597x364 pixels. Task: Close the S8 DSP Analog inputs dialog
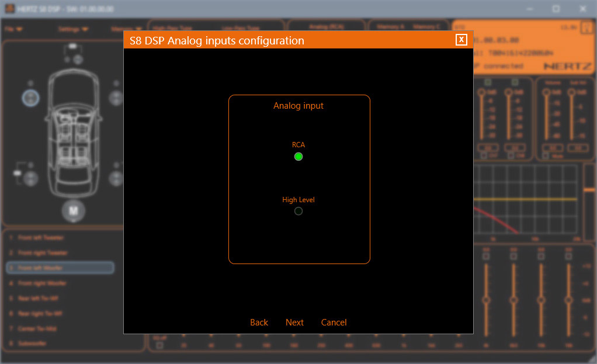[461, 40]
